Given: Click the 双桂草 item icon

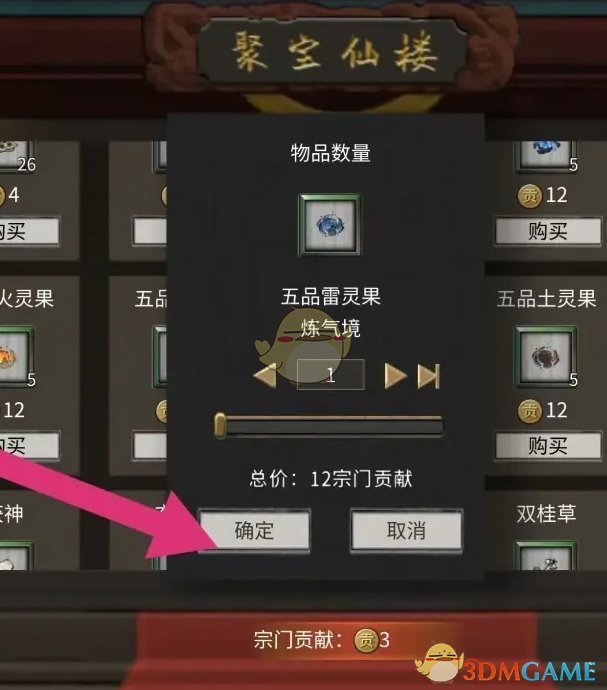Looking at the screenshot, I should [545, 557].
